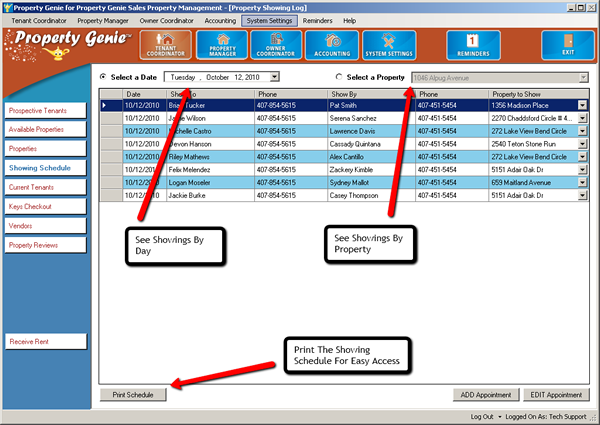Open the date picker dropdown arrow
Screen dimensions: 600x425
[x=274, y=77]
